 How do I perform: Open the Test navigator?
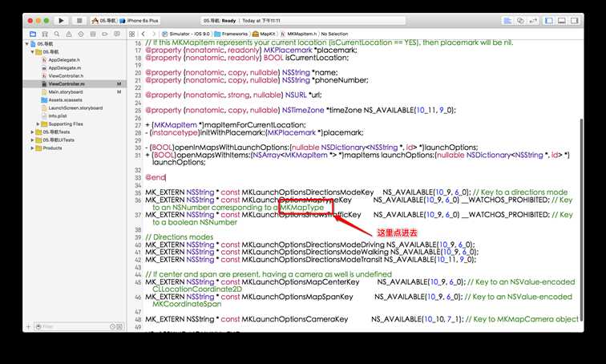[x=81, y=34]
